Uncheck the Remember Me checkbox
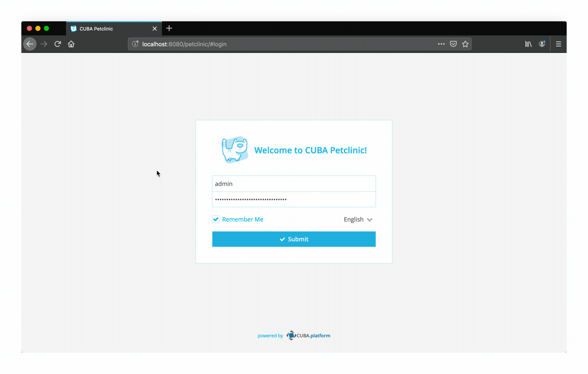 [x=216, y=219]
